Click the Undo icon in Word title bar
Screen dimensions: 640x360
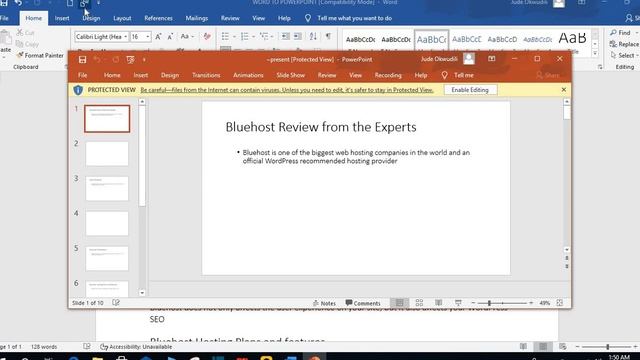pyautogui.click(x=18, y=3)
